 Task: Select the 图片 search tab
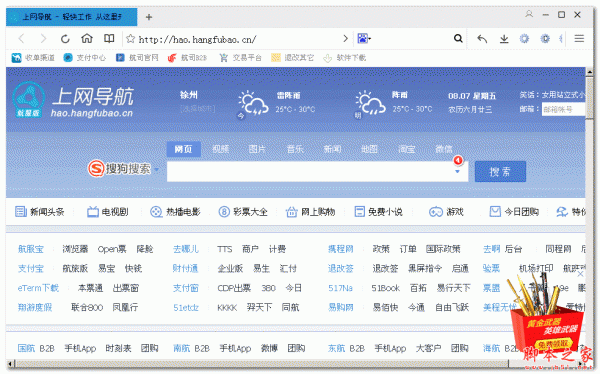pyautogui.click(x=257, y=149)
